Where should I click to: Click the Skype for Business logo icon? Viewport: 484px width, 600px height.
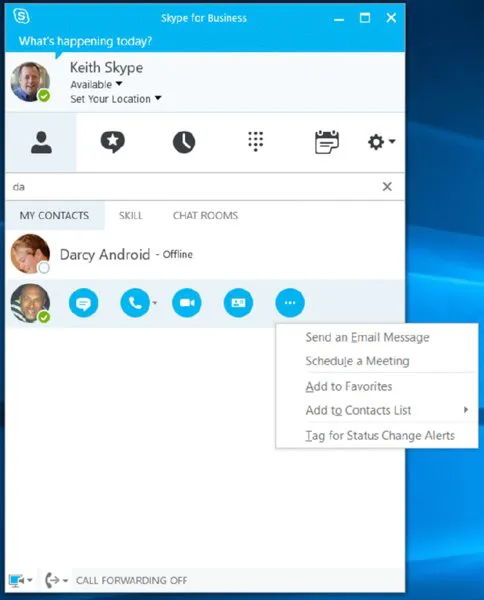click(x=21, y=16)
